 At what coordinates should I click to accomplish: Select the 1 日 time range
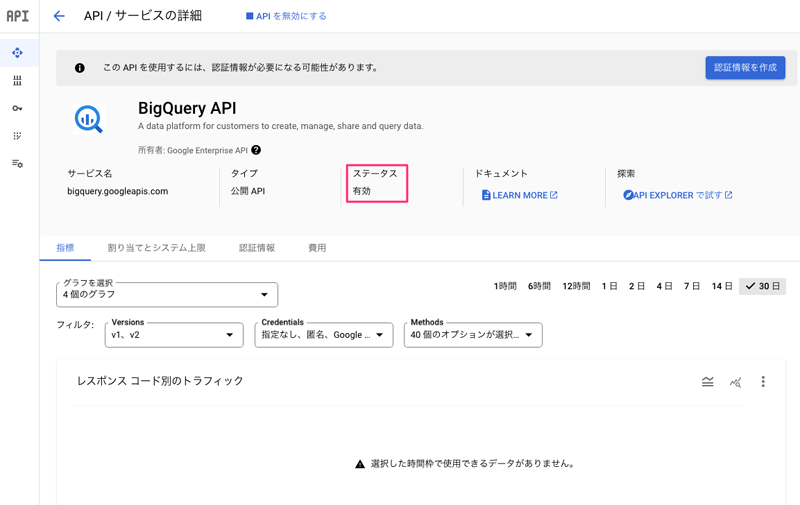[x=609, y=286]
